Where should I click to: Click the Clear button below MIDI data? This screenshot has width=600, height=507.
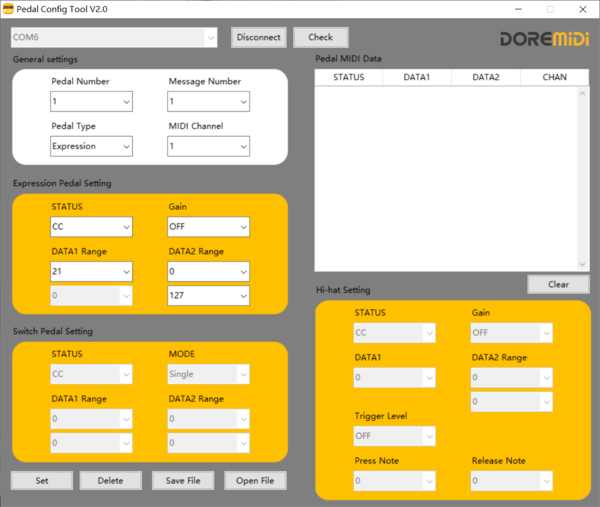[x=558, y=284]
